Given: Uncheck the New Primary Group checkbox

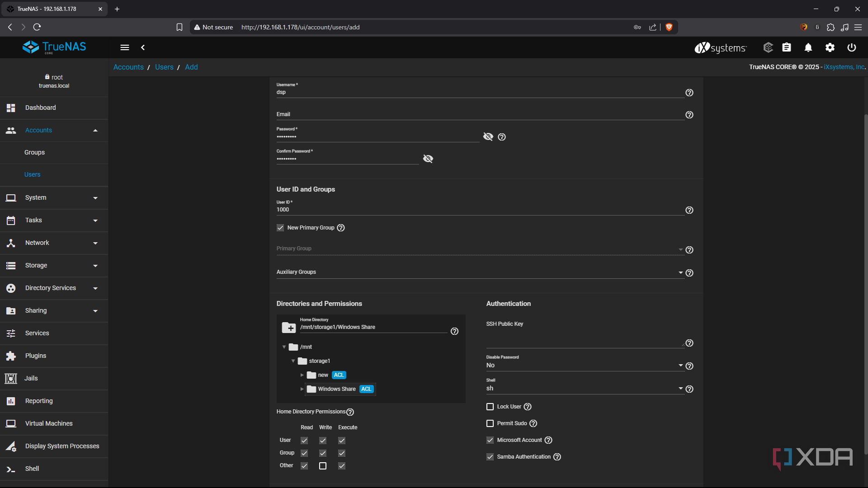Looking at the screenshot, I should [280, 228].
